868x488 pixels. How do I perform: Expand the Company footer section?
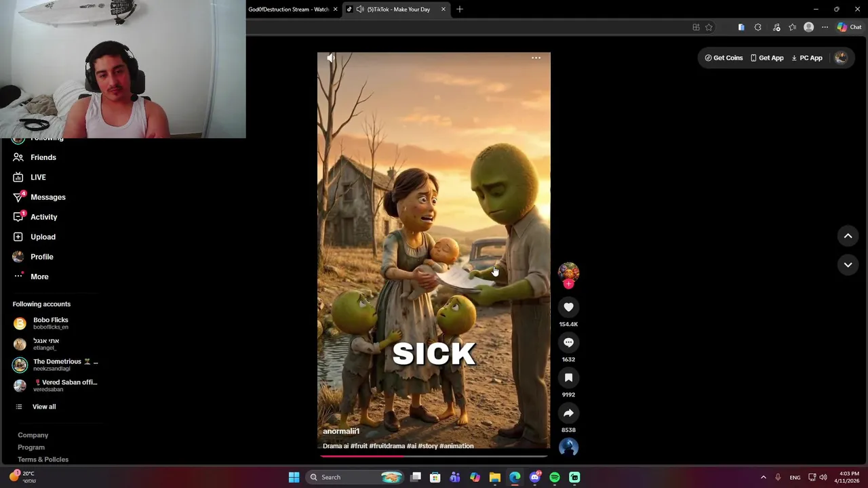pos(33,435)
